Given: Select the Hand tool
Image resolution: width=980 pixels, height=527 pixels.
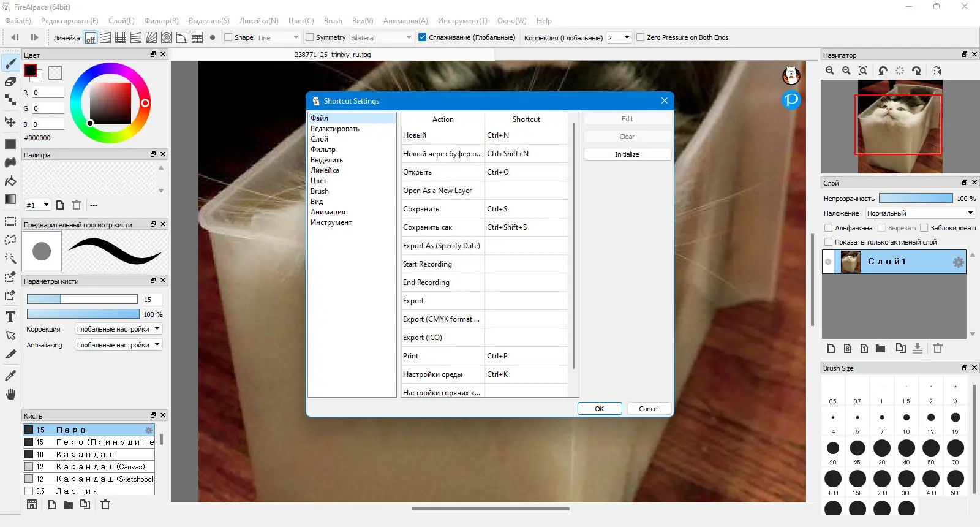Looking at the screenshot, I should point(10,393).
